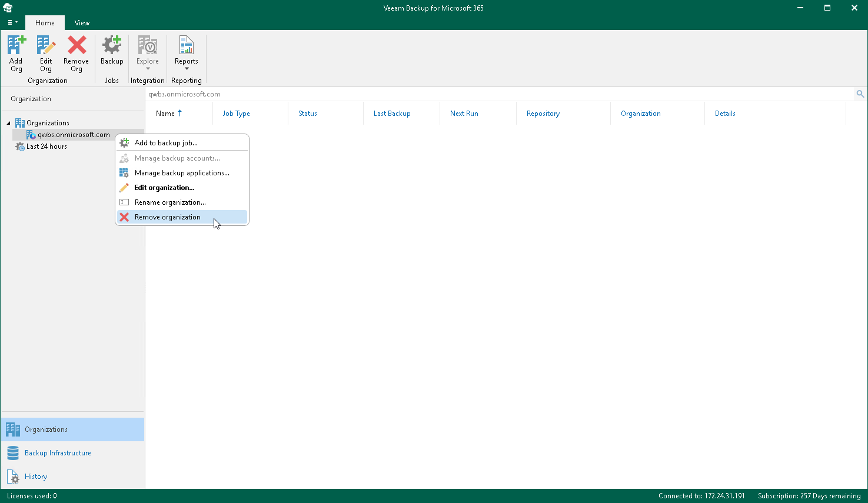Open the main hamburger menu
The height and width of the screenshot is (503, 868).
(x=12, y=22)
